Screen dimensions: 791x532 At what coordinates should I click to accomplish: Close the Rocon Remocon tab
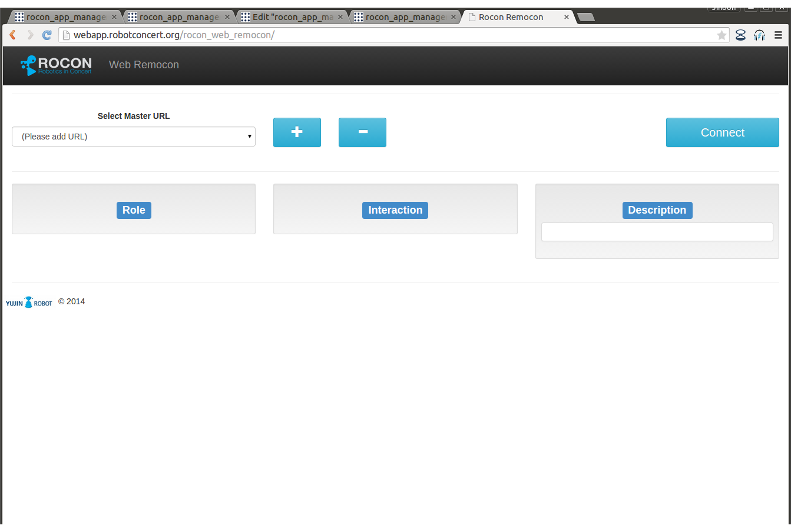point(567,17)
